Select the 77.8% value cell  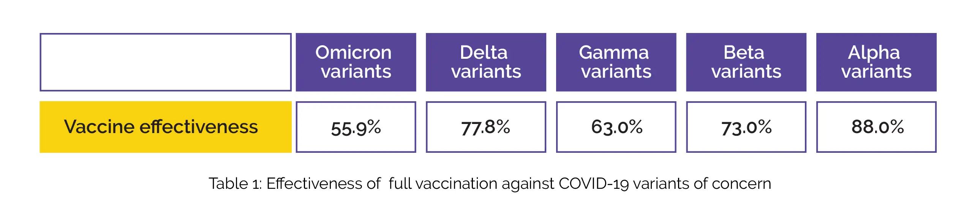(486, 127)
